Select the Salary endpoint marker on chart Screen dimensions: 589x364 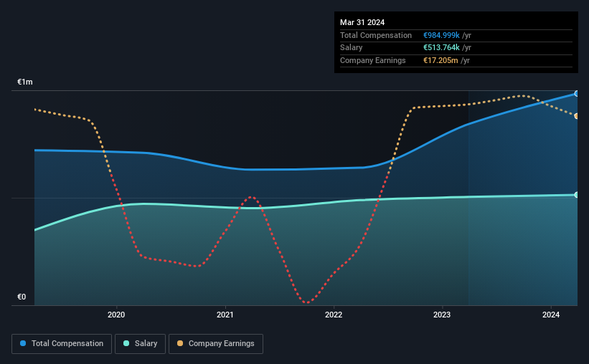pyautogui.click(x=577, y=195)
